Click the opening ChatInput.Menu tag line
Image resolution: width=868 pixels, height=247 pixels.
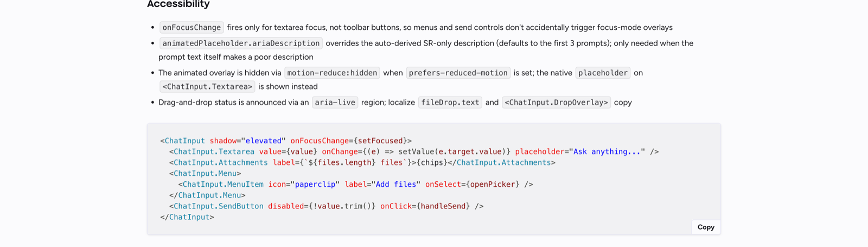(205, 173)
